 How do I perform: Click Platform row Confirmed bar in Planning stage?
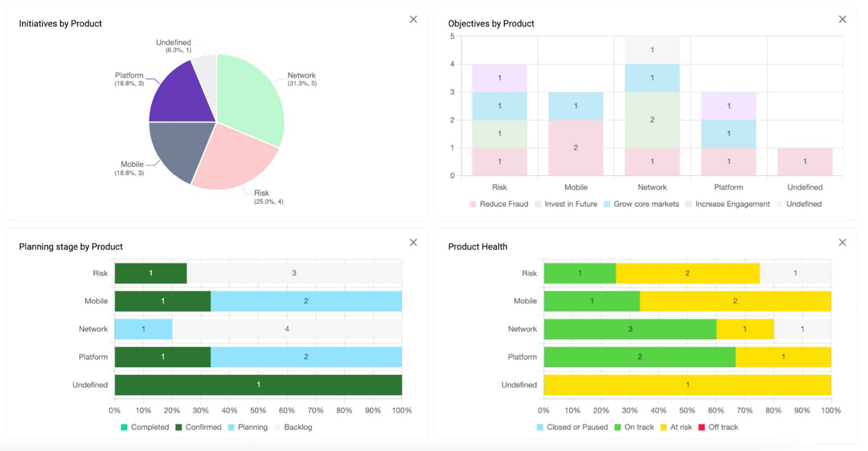163,357
